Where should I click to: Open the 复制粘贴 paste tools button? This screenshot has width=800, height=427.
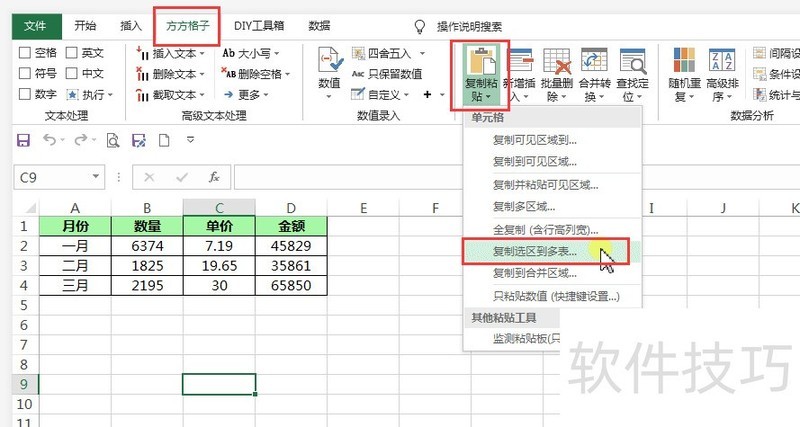[480, 74]
